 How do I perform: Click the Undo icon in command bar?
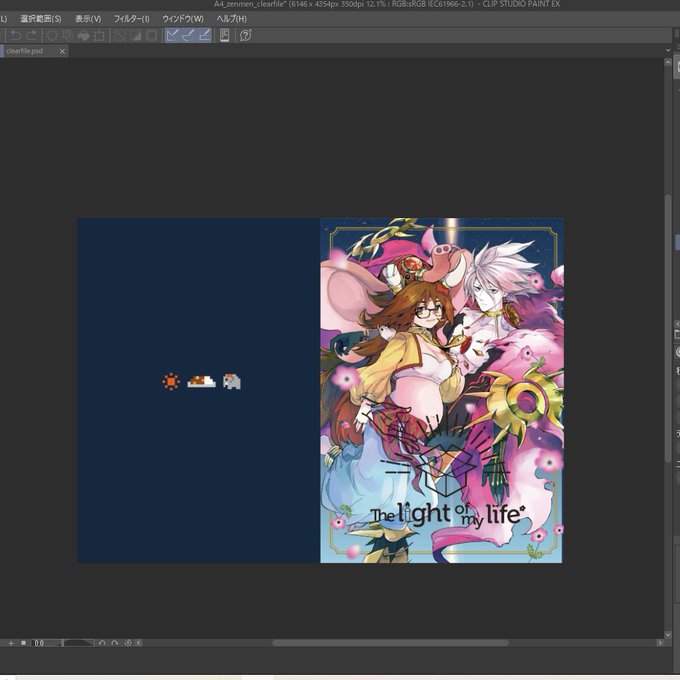pyautogui.click(x=16, y=36)
